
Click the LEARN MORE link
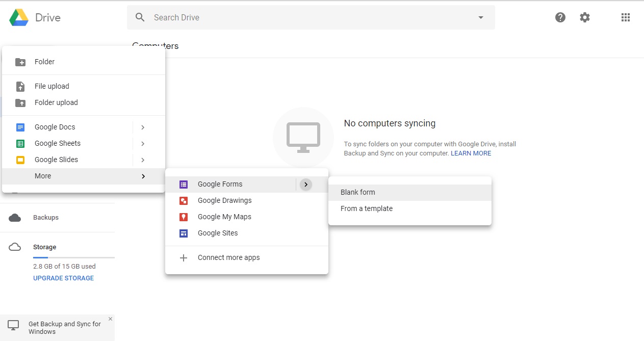471,153
